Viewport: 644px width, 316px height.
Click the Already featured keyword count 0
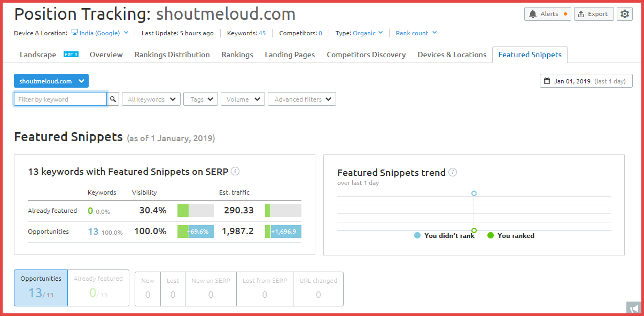coord(90,211)
